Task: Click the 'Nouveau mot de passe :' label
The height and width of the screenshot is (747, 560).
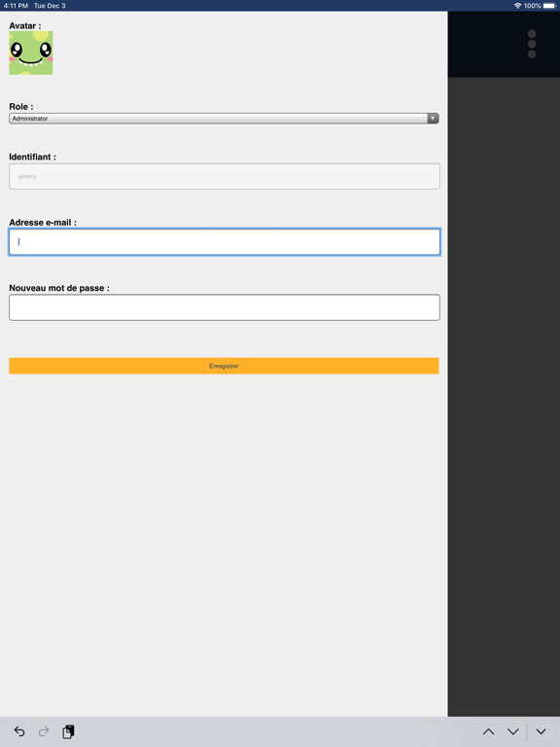Action: (59, 288)
